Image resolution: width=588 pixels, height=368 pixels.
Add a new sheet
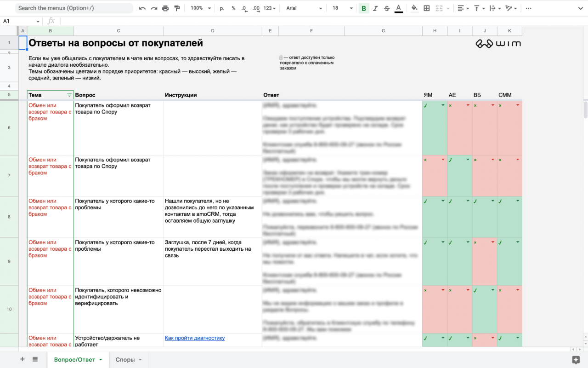(x=22, y=359)
